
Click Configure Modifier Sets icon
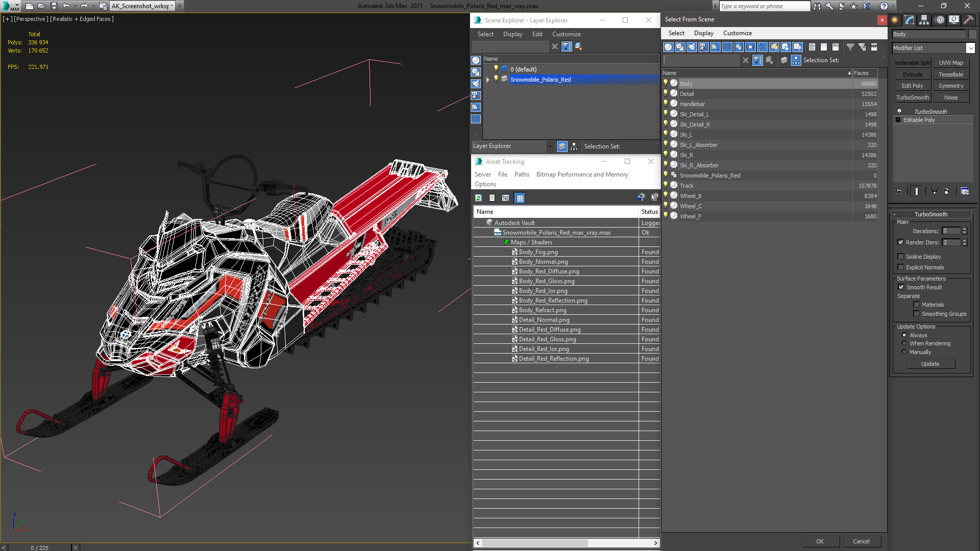click(x=965, y=191)
